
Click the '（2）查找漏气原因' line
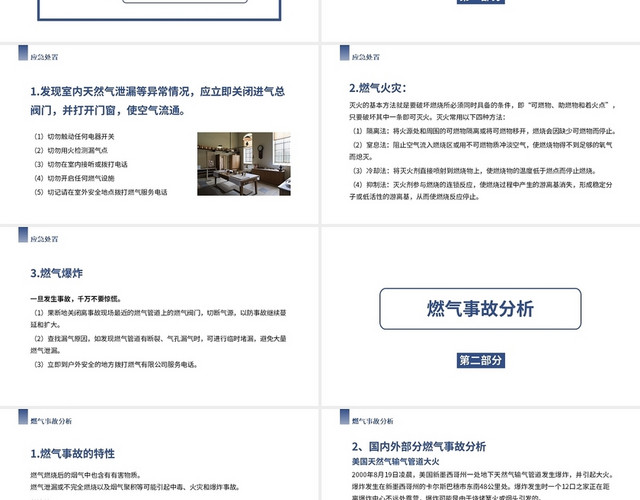point(158,344)
